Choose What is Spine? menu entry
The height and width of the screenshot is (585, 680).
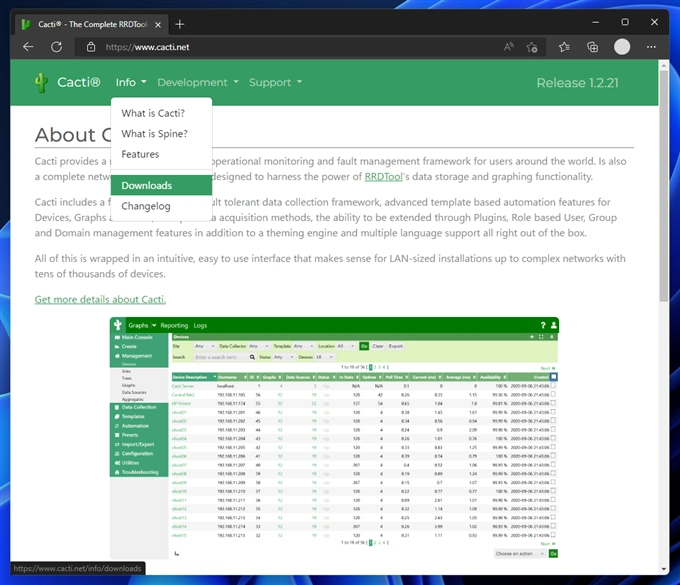161,134
